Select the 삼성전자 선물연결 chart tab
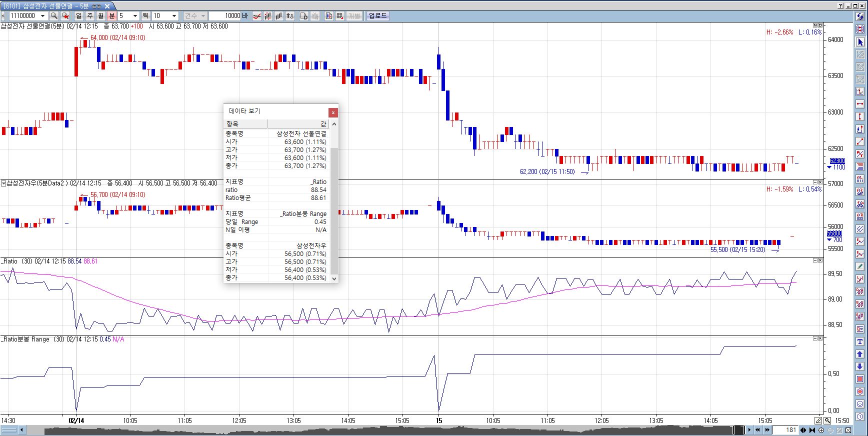 [x=55, y=6]
